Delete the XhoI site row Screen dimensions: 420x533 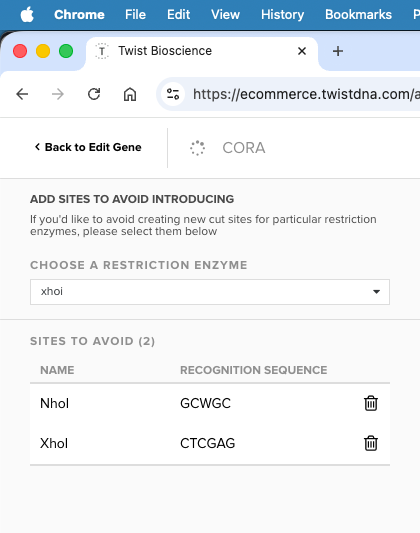coord(371,443)
